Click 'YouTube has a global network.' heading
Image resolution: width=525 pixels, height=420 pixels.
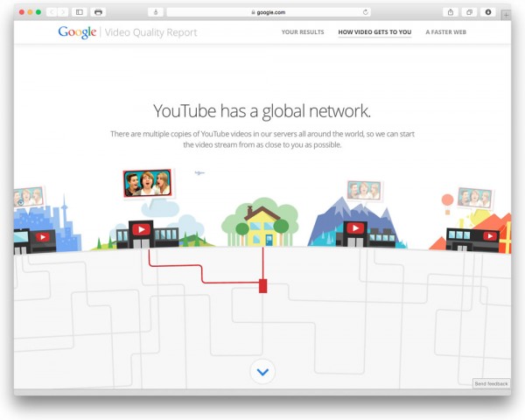(262, 111)
